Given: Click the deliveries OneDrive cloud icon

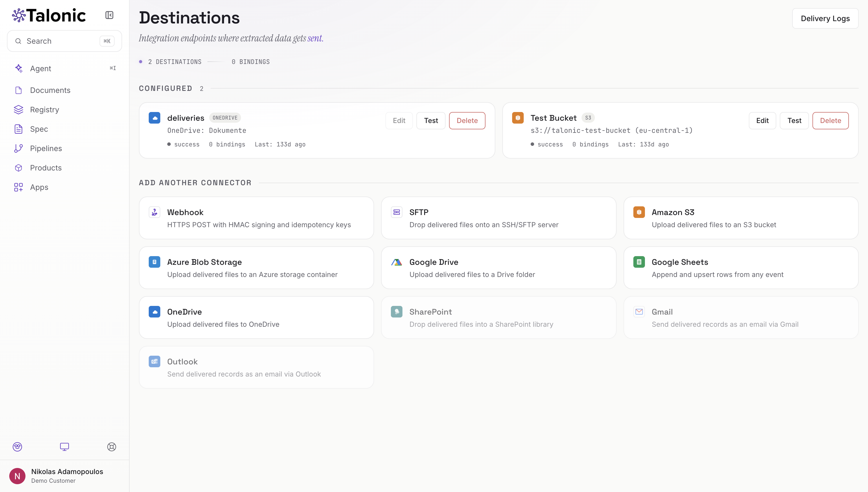Looking at the screenshot, I should click(154, 118).
